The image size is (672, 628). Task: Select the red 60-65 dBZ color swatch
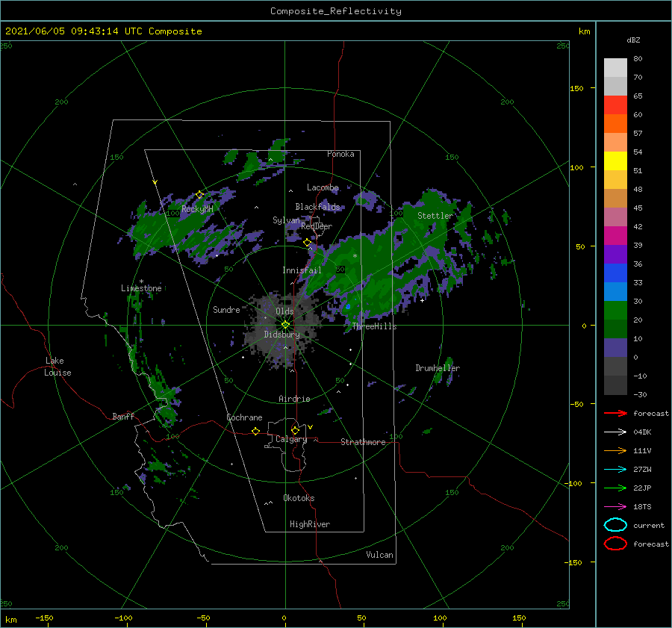coord(615,105)
